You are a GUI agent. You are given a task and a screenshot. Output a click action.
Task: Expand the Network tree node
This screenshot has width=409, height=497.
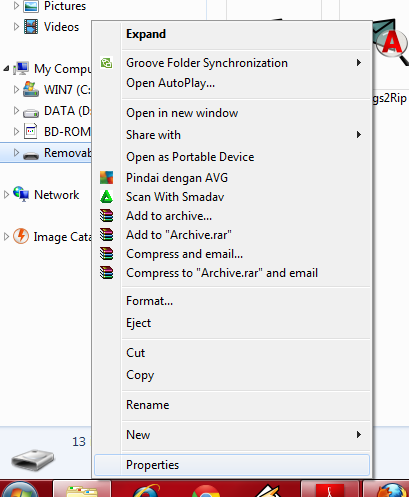(6, 194)
